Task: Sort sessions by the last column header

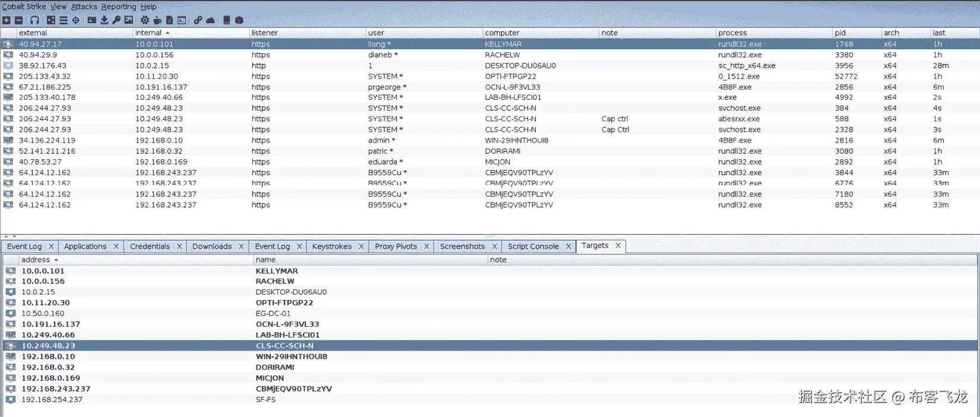Action: click(955, 33)
